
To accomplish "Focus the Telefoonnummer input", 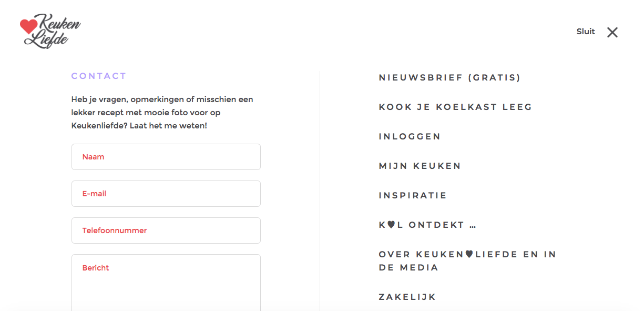I will click(x=166, y=230).
